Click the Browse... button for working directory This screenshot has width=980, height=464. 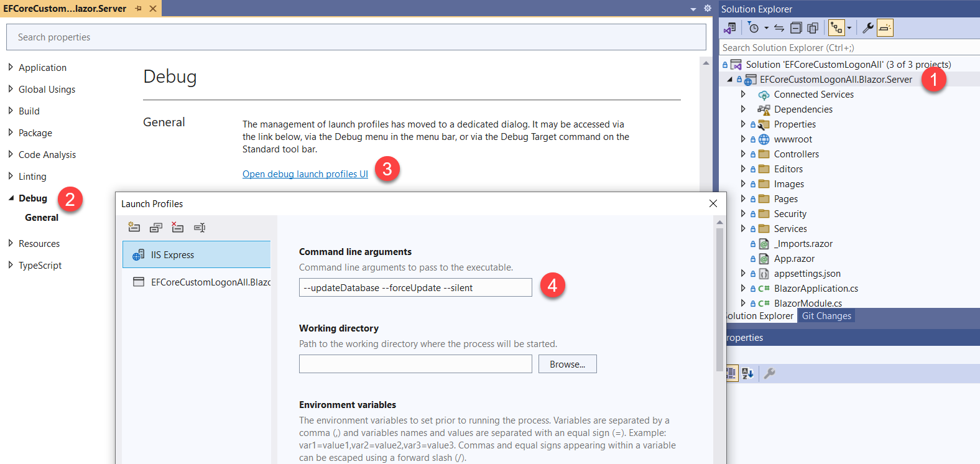(x=567, y=364)
